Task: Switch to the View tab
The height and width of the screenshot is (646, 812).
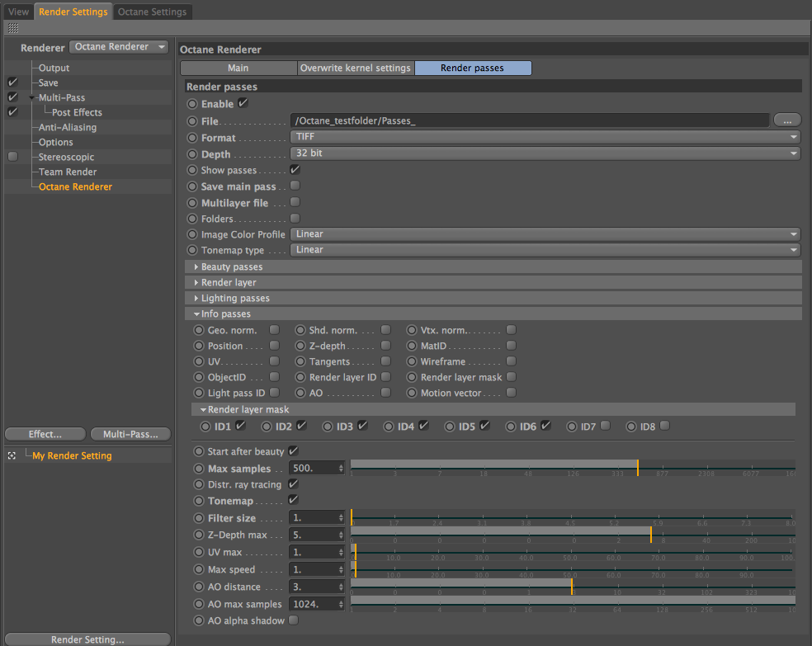Action: pyautogui.click(x=19, y=12)
